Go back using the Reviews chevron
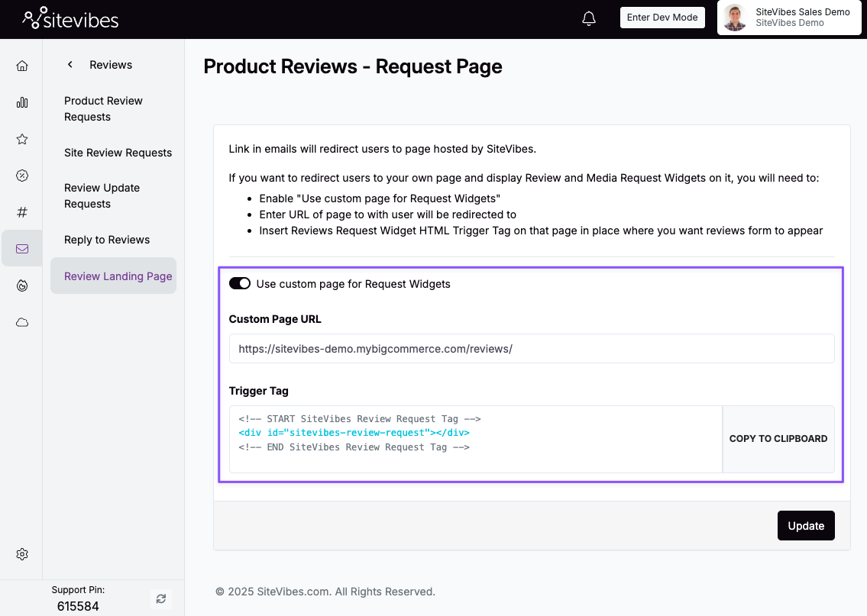The height and width of the screenshot is (616, 867). point(70,65)
